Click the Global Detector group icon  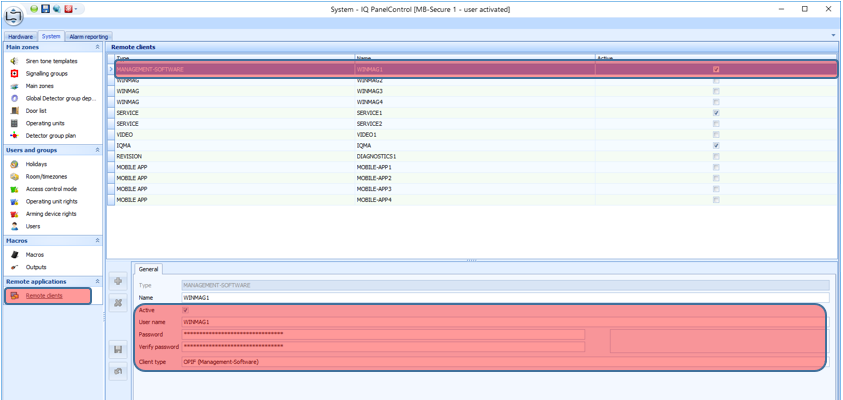click(x=15, y=98)
